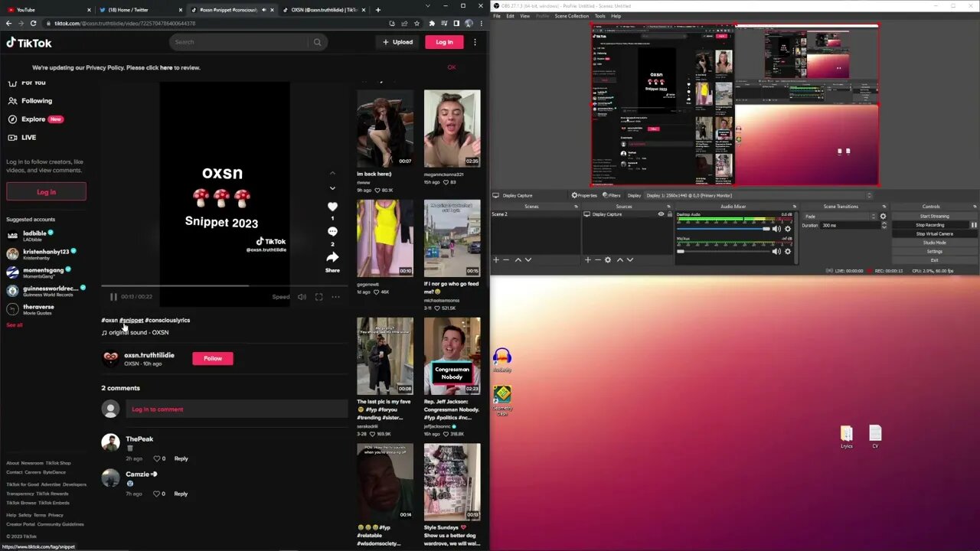Move source up in OBS Sources panel
This screenshot has height=551, width=980.
tap(619, 260)
